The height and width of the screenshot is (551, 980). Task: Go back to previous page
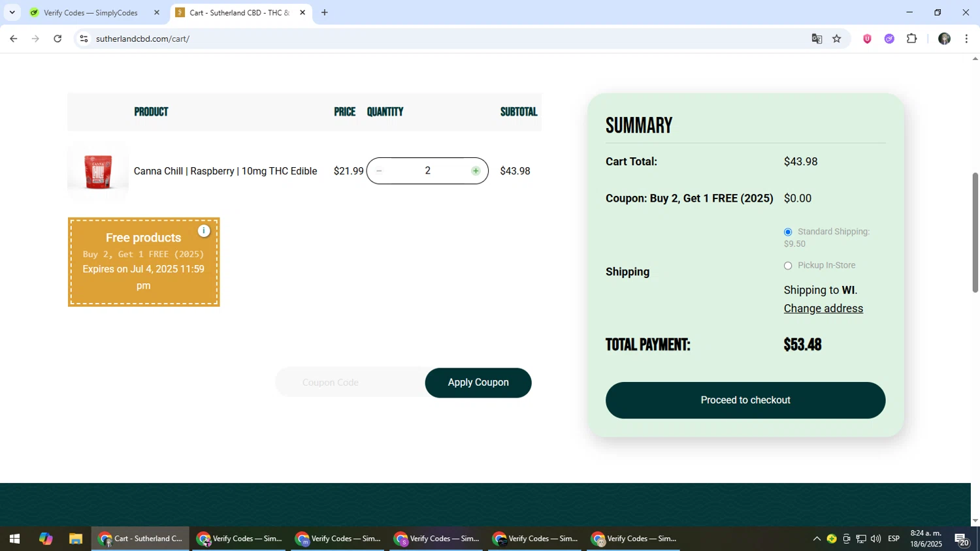pyautogui.click(x=13, y=39)
